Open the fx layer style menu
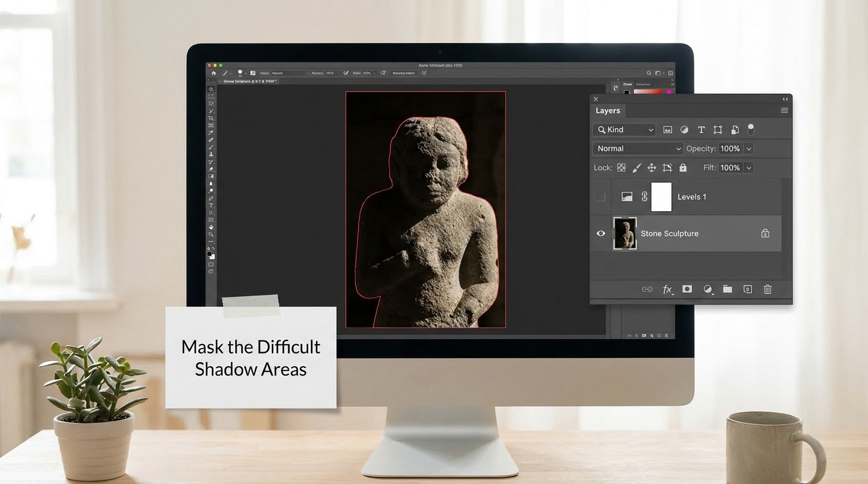 pos(667,289)
